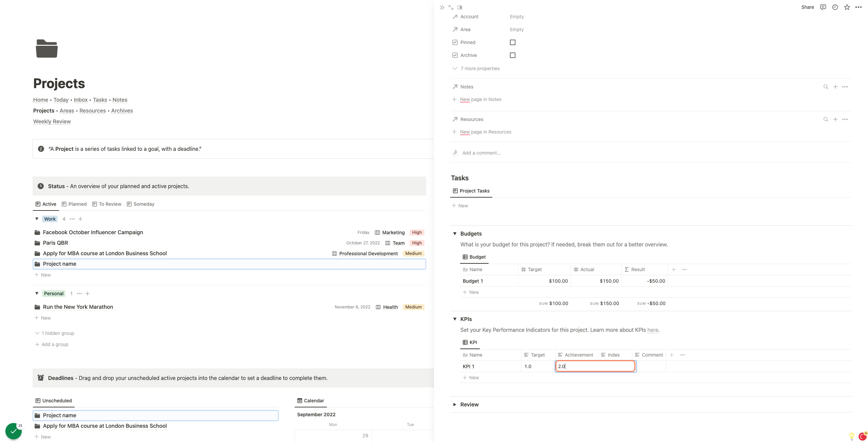Open page history clock icon
868x442 pixels.
(835, 7)
